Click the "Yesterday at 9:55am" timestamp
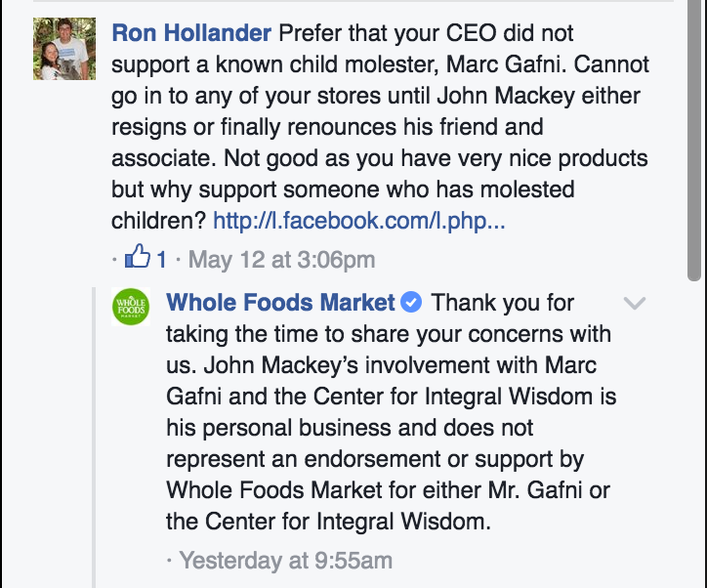 [x=286, y=561]
